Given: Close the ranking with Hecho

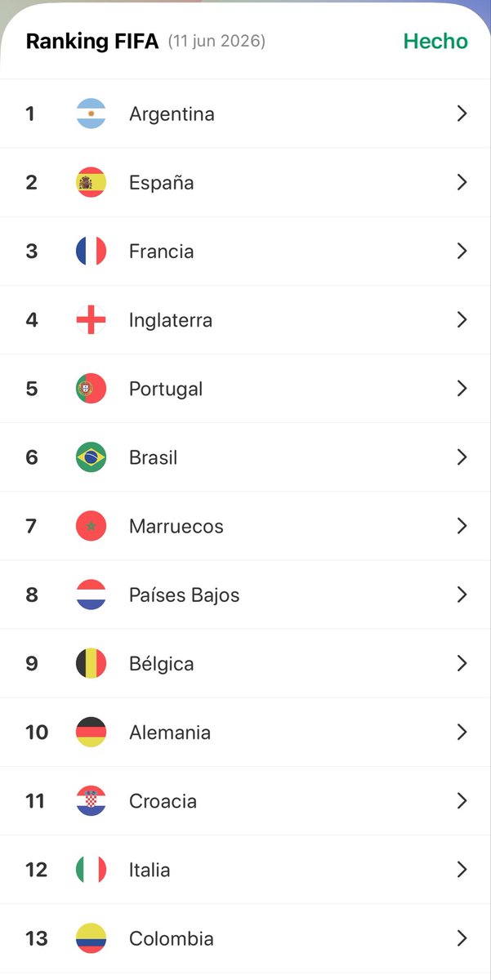Looking at the screenshot, I should click(435, 41).
